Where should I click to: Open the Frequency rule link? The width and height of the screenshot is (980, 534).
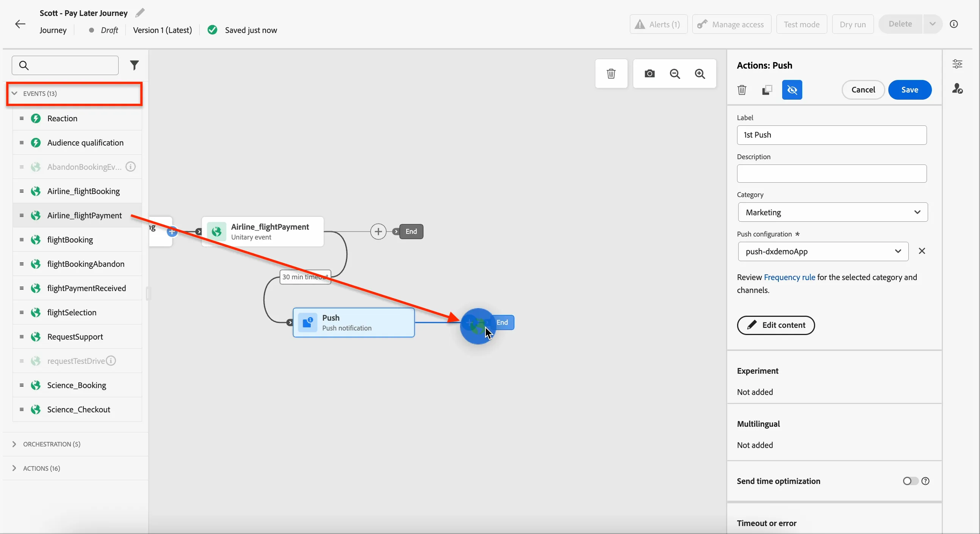click(789, 277)
